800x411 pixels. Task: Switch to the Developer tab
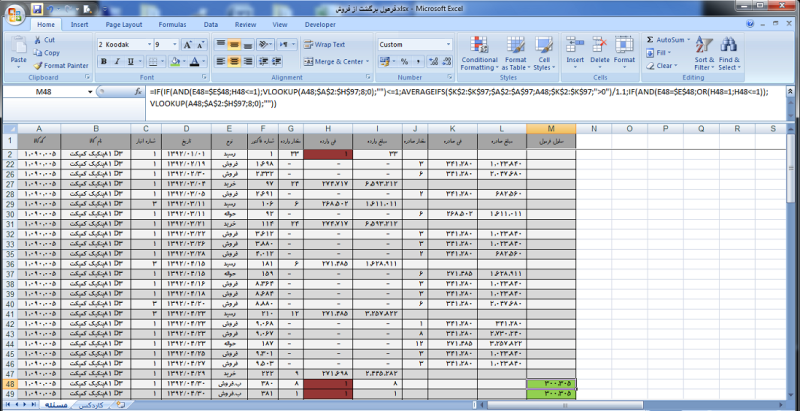click(320, 24)
